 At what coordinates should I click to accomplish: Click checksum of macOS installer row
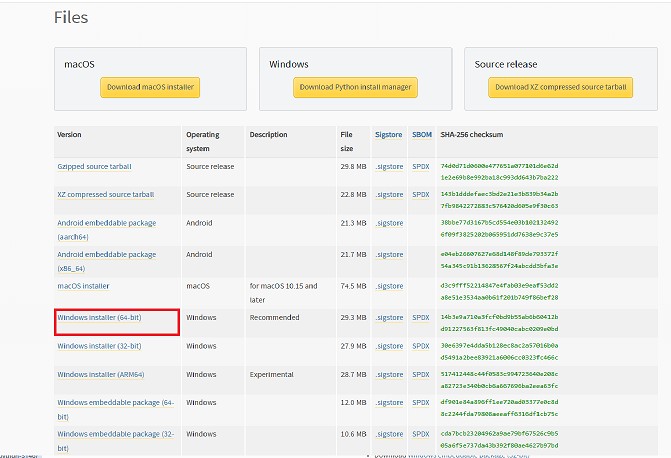(x=499, y=291)
